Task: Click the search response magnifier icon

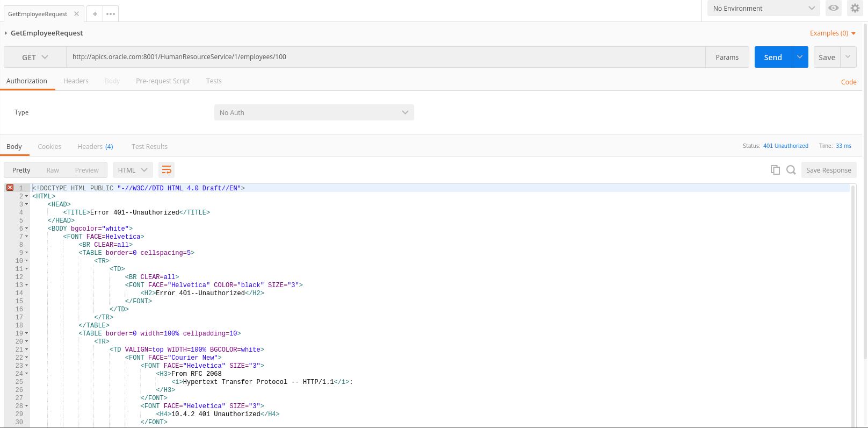Action: [791, 170]
